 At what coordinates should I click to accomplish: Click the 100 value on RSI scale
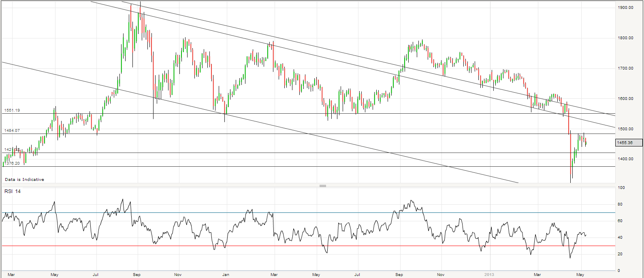621,188
